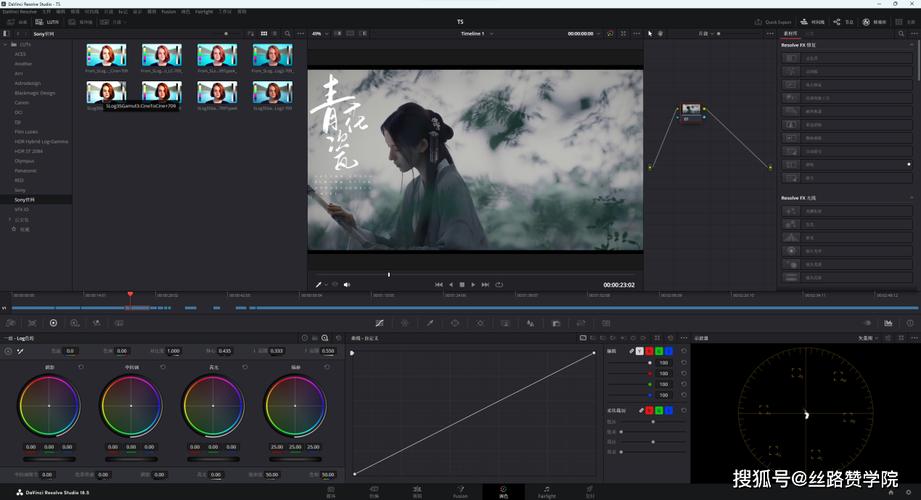
Task: Open the Blur palette
Action: coord(530,323)
